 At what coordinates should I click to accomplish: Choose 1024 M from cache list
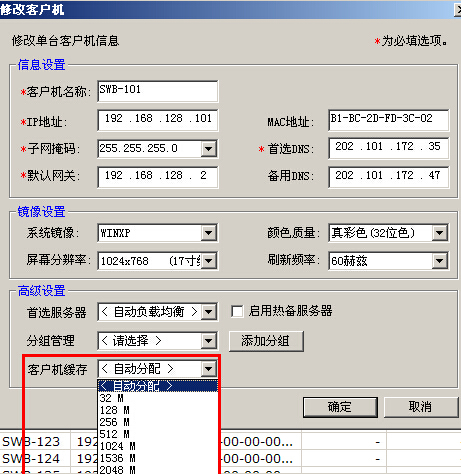click(158, 446)
